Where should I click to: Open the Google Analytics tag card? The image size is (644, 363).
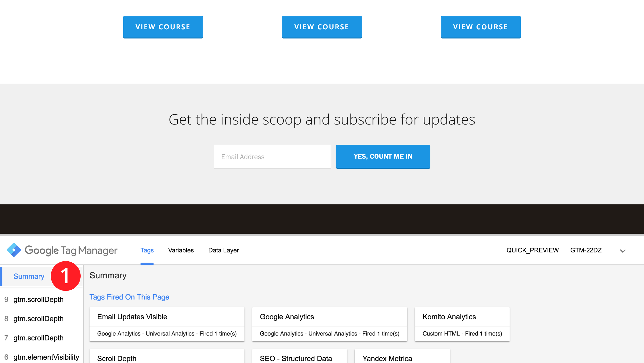pyautogui.click(x=329, y=324)
